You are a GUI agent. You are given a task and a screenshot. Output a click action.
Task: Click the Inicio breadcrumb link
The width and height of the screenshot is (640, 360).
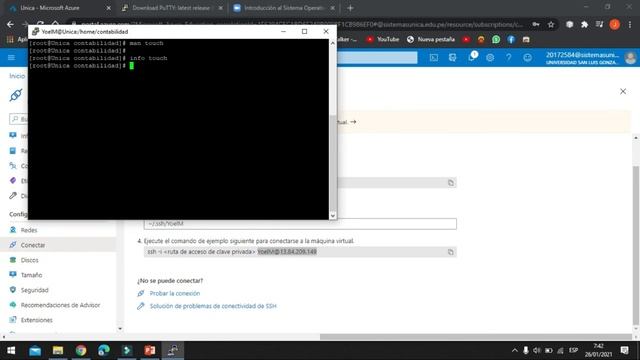coord(17,76)
